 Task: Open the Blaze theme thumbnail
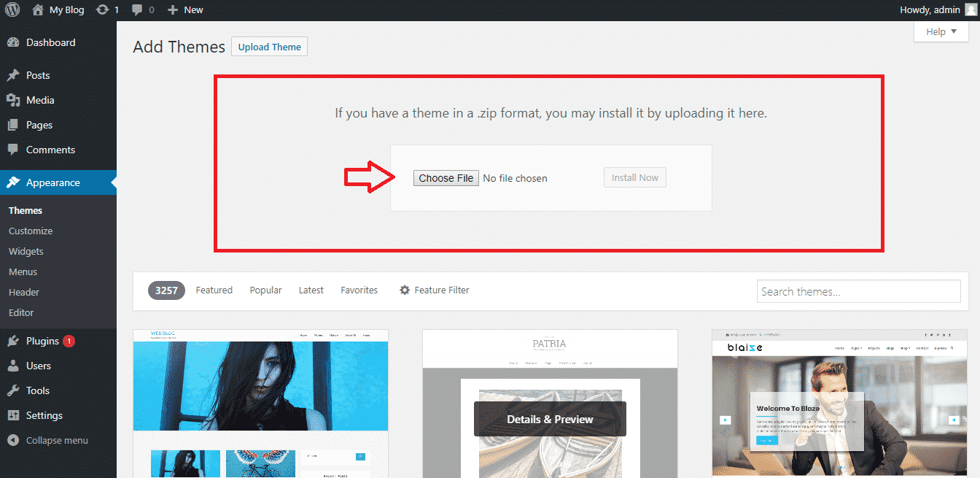click(839, 404)
